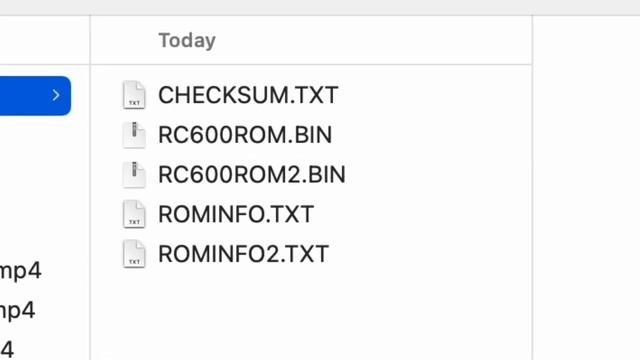Click the ROMINFO.TXT file icon

click(x=134, y=214)
